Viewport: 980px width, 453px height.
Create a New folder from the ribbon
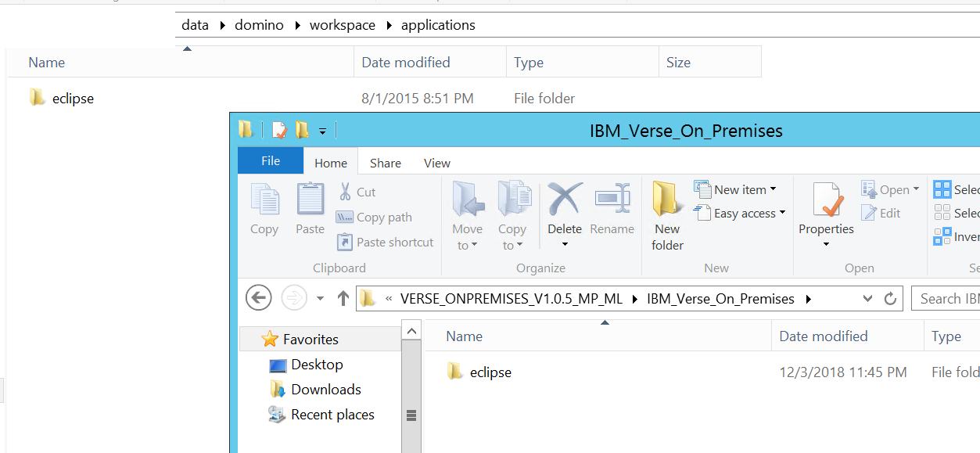click(x=667, y=215)
